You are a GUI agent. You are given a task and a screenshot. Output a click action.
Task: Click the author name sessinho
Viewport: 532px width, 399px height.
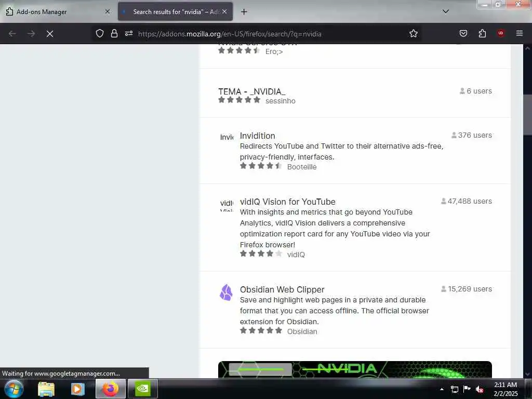pyautogui.click(x=280, y=101)
